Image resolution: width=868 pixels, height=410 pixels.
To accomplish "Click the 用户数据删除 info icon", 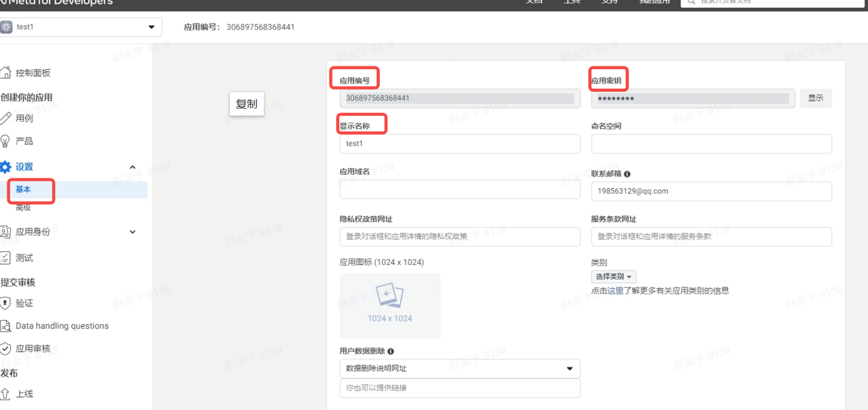I will click(x=391, y=351).
